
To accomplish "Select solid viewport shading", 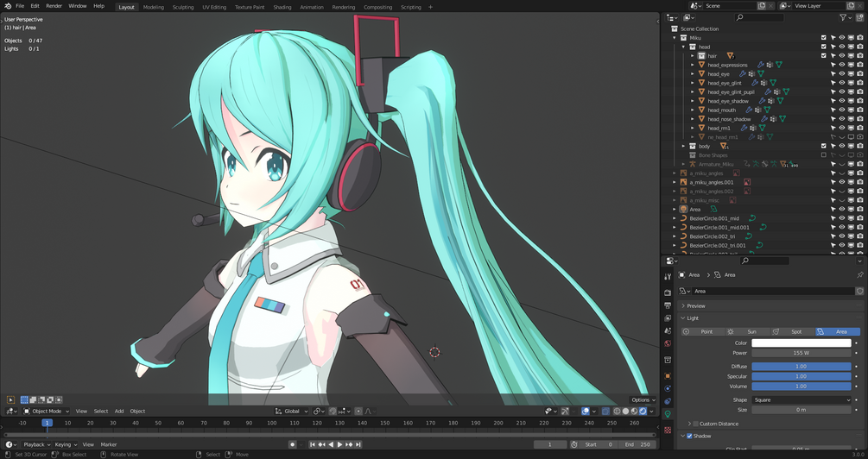I will tap(625, 412).
